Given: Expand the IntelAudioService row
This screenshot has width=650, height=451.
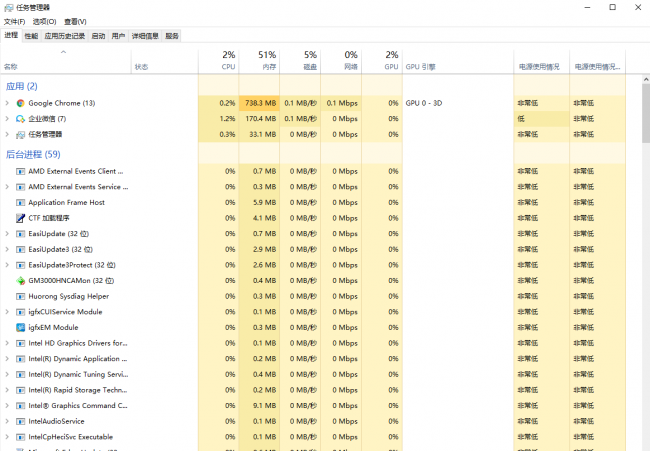Looking at the screenshot, I should [x=7, y=421].
